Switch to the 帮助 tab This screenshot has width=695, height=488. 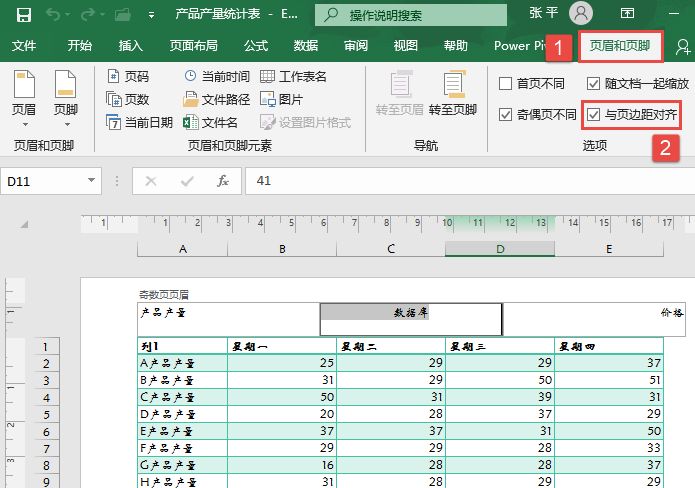(x=456, y=46)
